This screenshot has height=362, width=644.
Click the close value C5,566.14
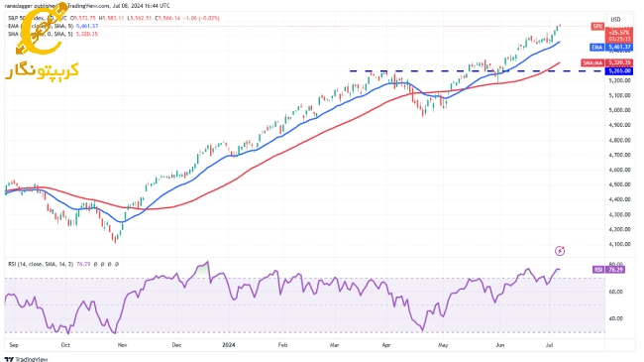pyautogui.click(x=167, y=18)
